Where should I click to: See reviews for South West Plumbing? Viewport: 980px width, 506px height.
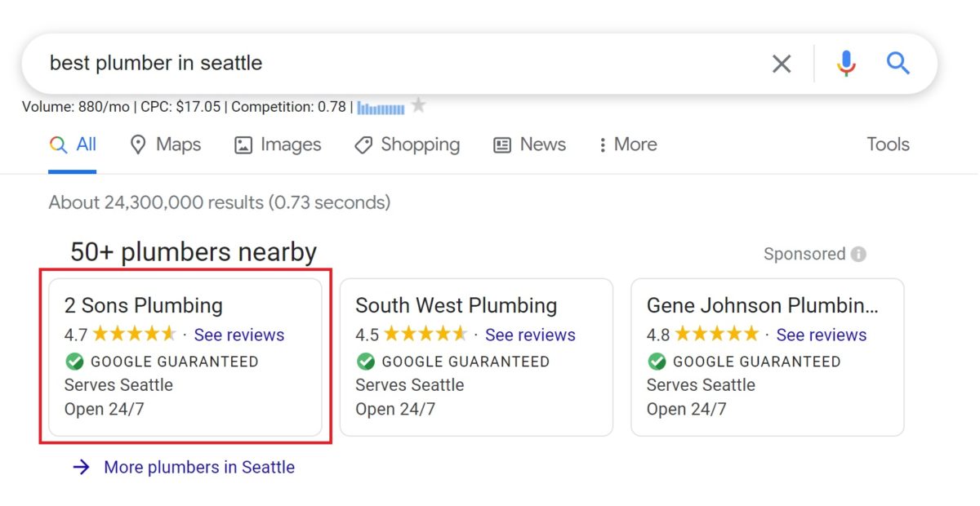[530, 335]
